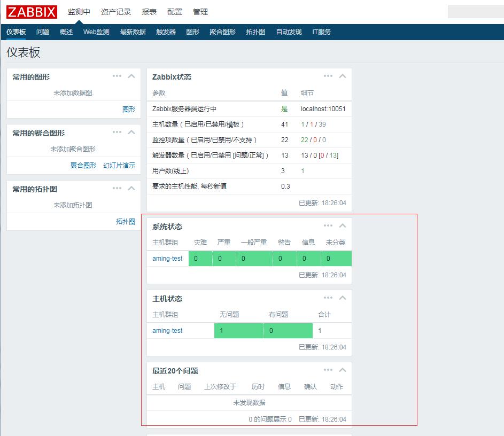
Task: Open the 配置 main menu
Action: point(175,12)
